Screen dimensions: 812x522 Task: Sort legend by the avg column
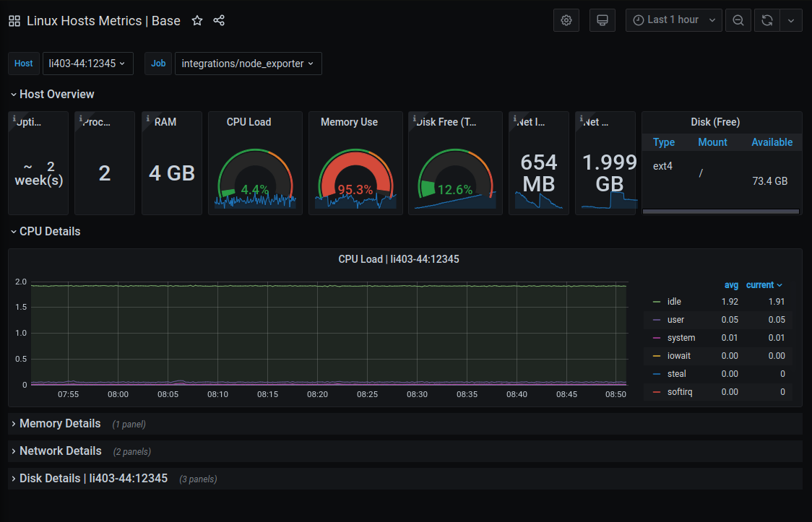731,284
